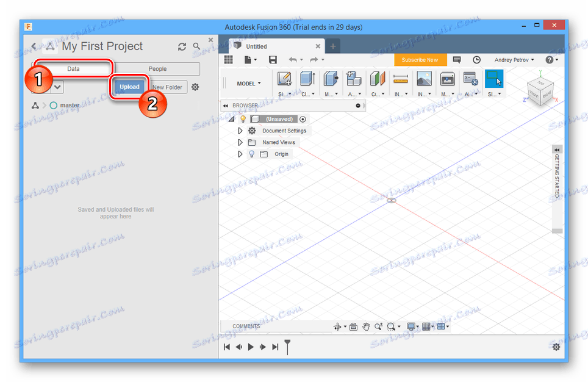Close the Untitled document tab
This screenshot has height=382, width=588.
click(x=318, y=46)
